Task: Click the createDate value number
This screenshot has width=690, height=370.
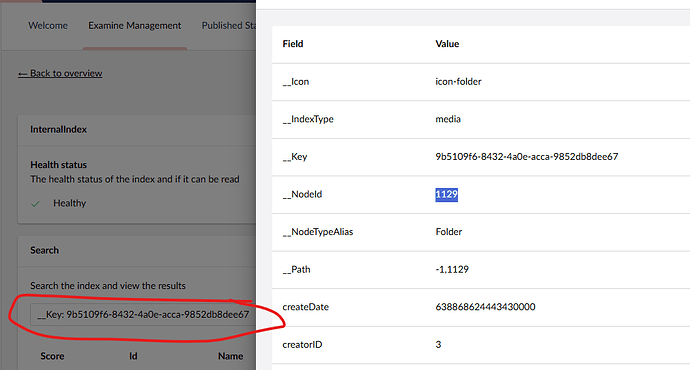Action: [485, 307]
